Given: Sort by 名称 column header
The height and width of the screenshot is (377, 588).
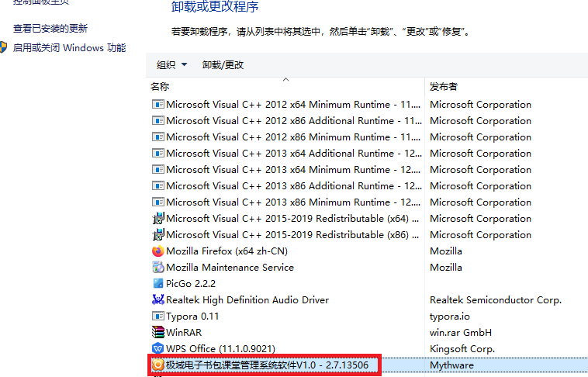Looking at the screenshot, I should 160,87.
